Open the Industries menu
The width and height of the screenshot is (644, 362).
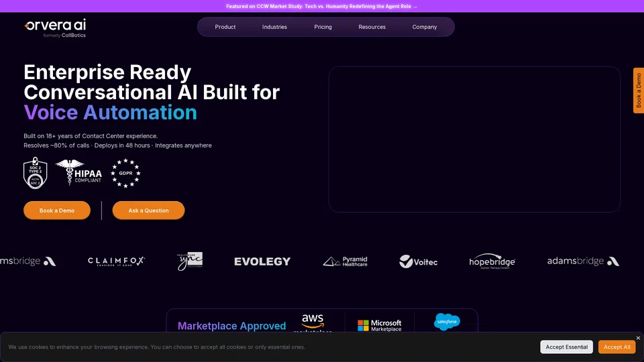274,27
